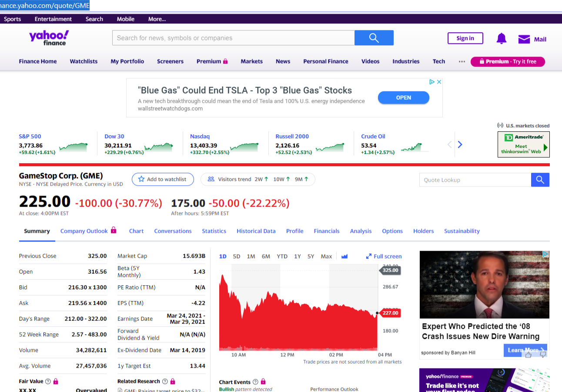Open the Summary tab
The image size is (562, 392).
[x=37, y=231]
